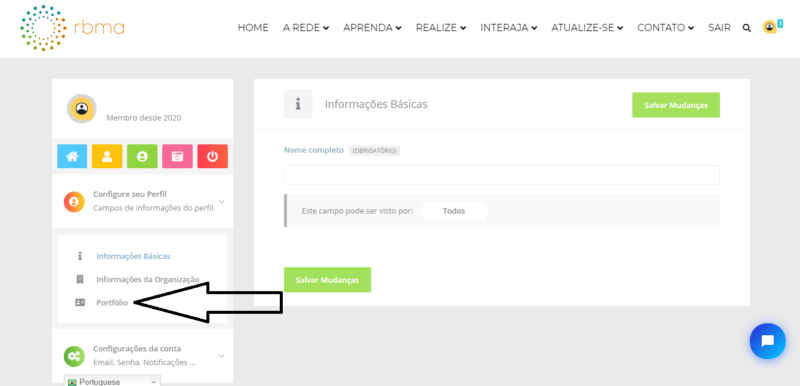Open the rbma logo homepage

pyautogui.click(x=72, y=28)
